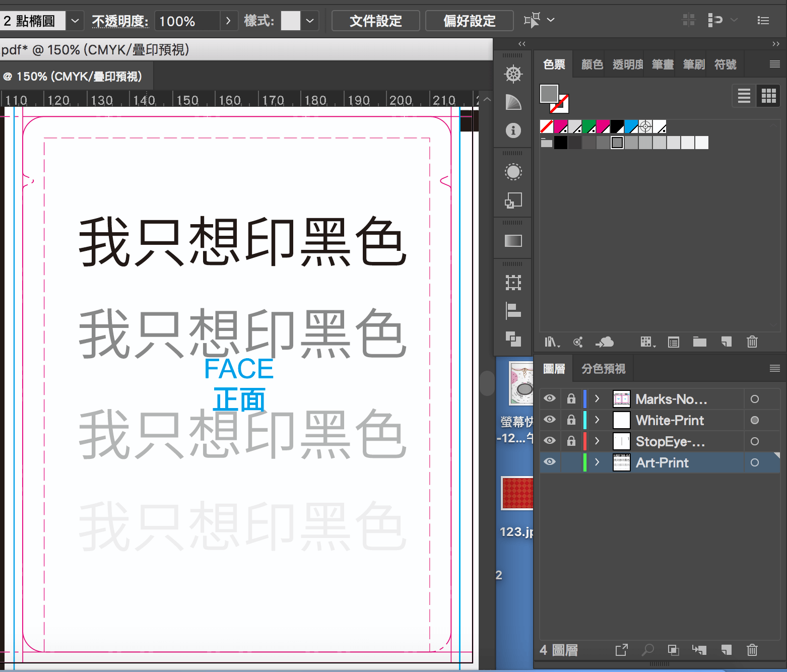This screenshot has width=787, height=672.
Task: Hide the White-Print layer
Action: click(550, 420)
